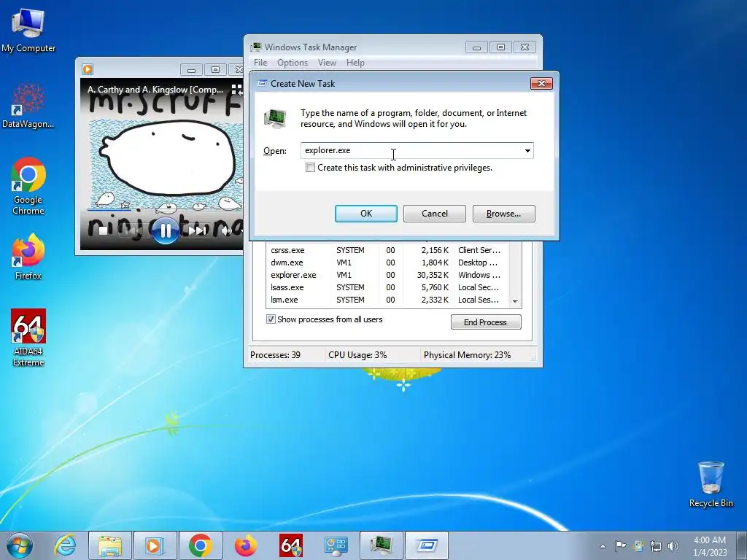The height and width of the screenshot is (560, 747).
Task: Select the explorer.exe process in the list
Action: click(387, 275)
